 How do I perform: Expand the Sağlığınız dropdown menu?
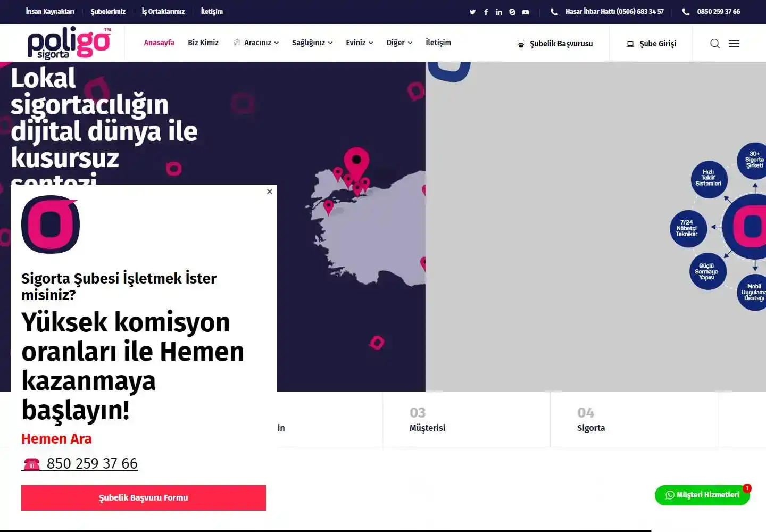312,43
